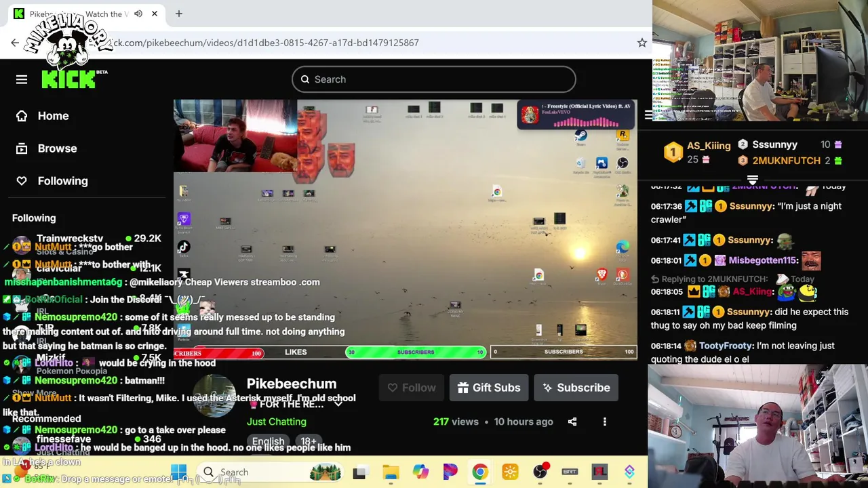Open Windows Start menu
This screenshot has width=868, height=488.
(179, 472)
